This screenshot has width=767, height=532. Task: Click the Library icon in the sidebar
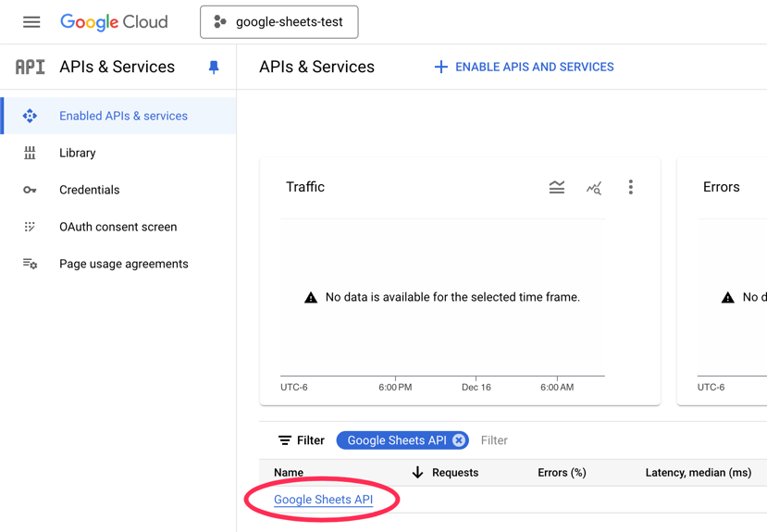click(x=30, y=153)
